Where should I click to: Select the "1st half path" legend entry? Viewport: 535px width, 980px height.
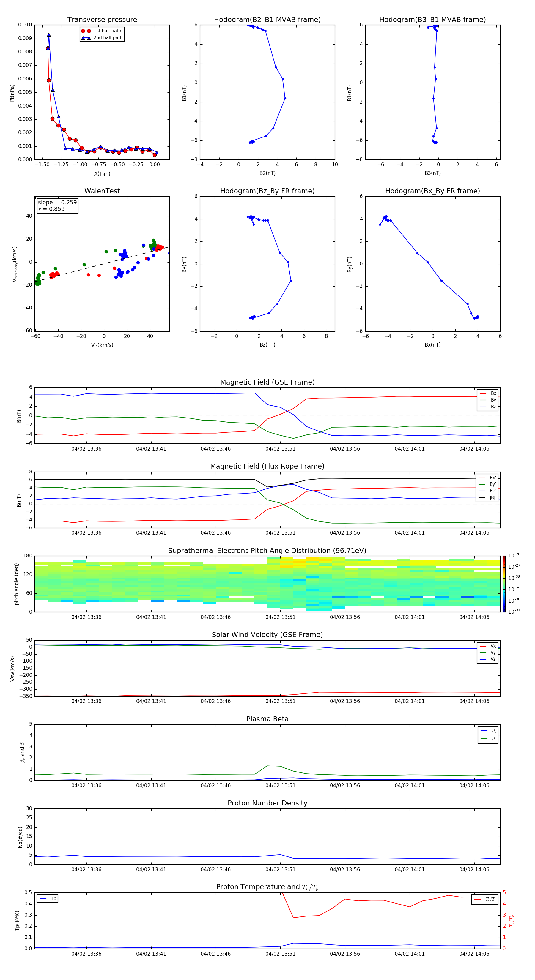click(x=102, y=31)
